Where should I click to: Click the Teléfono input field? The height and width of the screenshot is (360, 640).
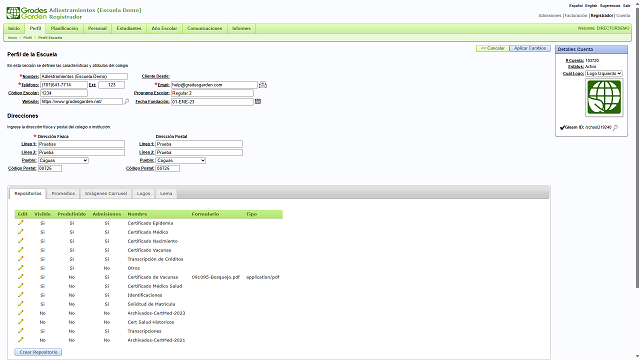64,85
